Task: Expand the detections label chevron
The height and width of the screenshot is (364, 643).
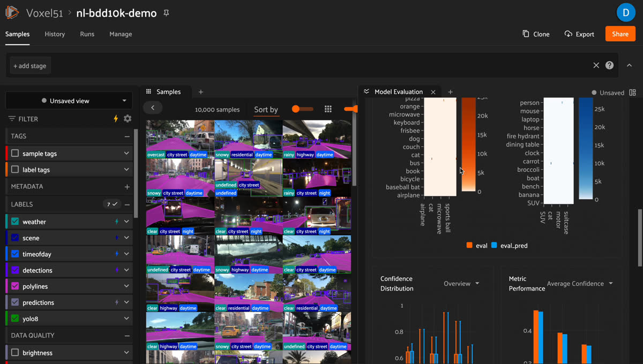Action: (x=126, y=270)
